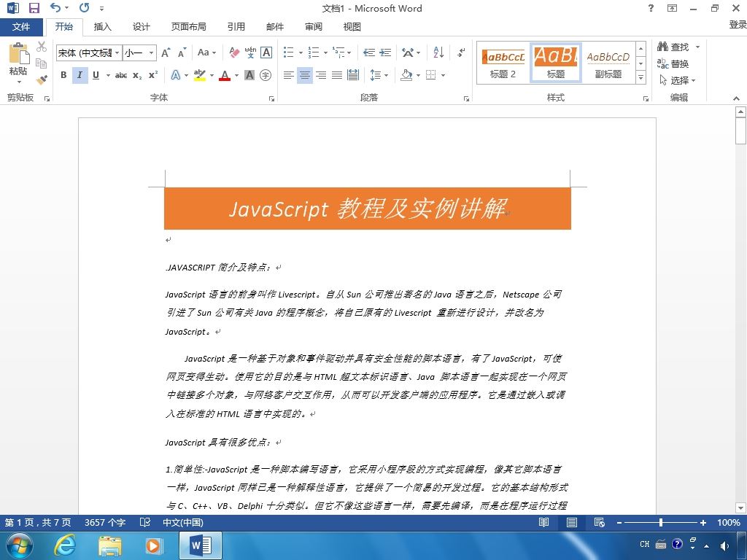Undo the last action
Viewport: 747px width, 560px height.
click(x=55, y=7)
